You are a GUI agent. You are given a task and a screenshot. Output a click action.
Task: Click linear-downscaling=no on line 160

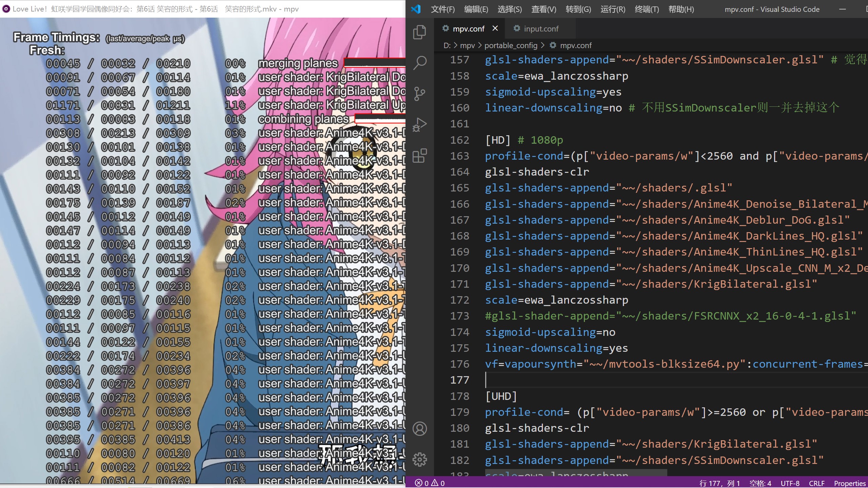tap(553, 108)
